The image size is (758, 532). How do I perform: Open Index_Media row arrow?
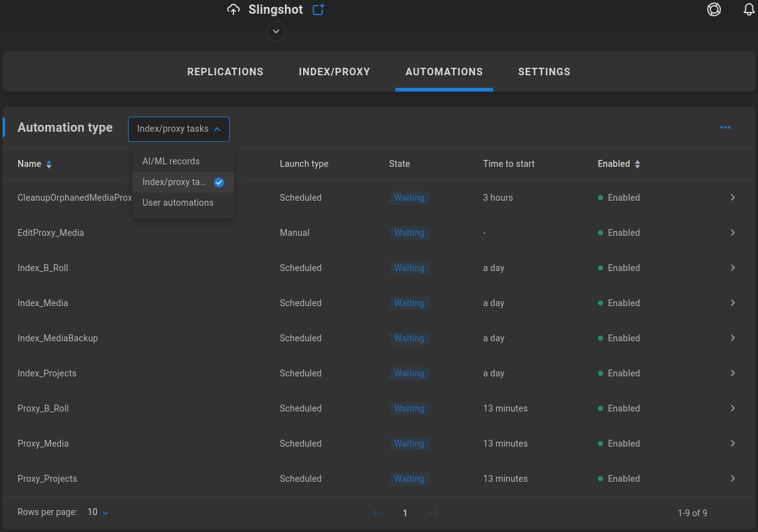click(x=732, y=303)
